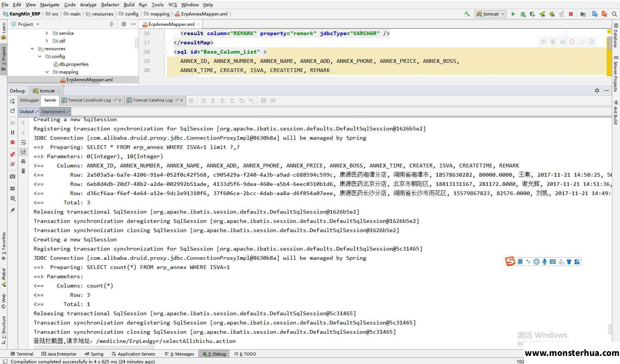The height and width of the screenshot is (364, 620).
Task: Open 6: TODO tool window
Action: tap(245, 354)
